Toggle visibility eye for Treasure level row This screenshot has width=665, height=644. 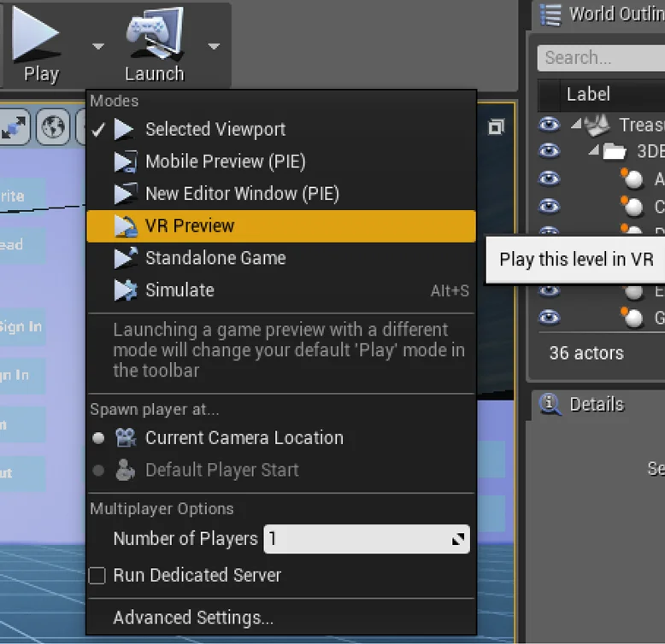coord(550,124)
